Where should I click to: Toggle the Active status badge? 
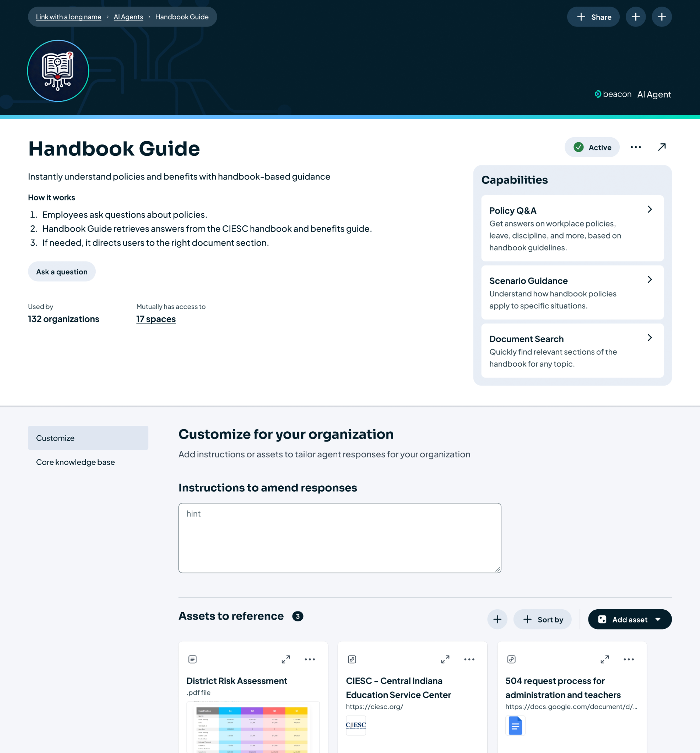pos(591,147)
